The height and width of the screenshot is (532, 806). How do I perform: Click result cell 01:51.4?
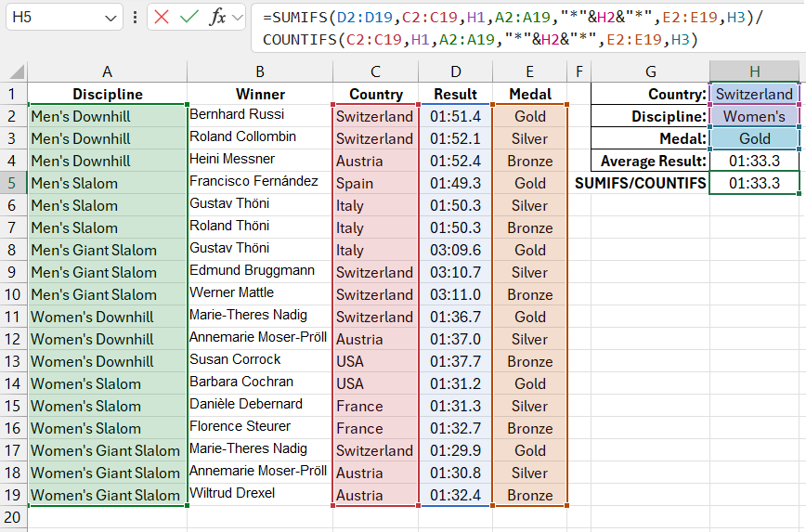[x=455, y=116]
